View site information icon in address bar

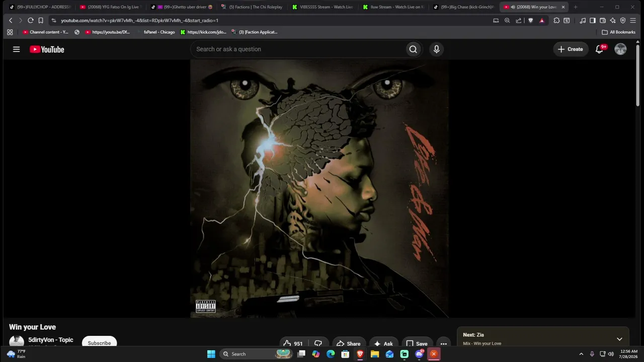coord(54,21)
